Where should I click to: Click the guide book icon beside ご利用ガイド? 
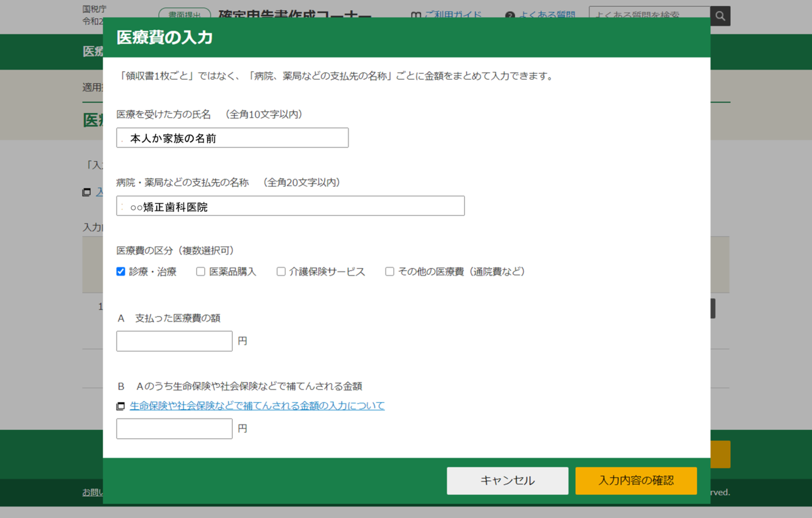pos(414,15)
